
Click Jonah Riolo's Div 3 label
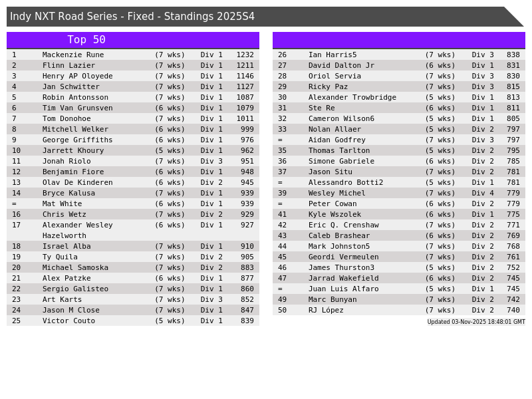pos(211,162)
